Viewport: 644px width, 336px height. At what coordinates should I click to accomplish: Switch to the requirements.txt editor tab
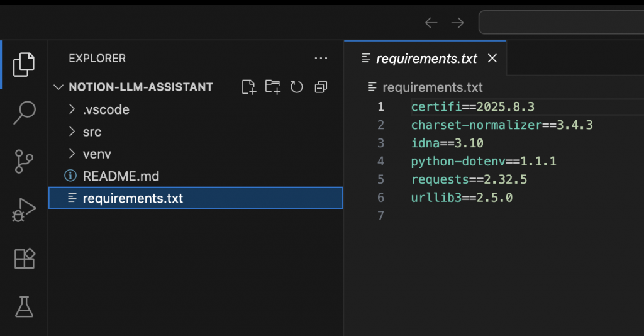(426, 59)
